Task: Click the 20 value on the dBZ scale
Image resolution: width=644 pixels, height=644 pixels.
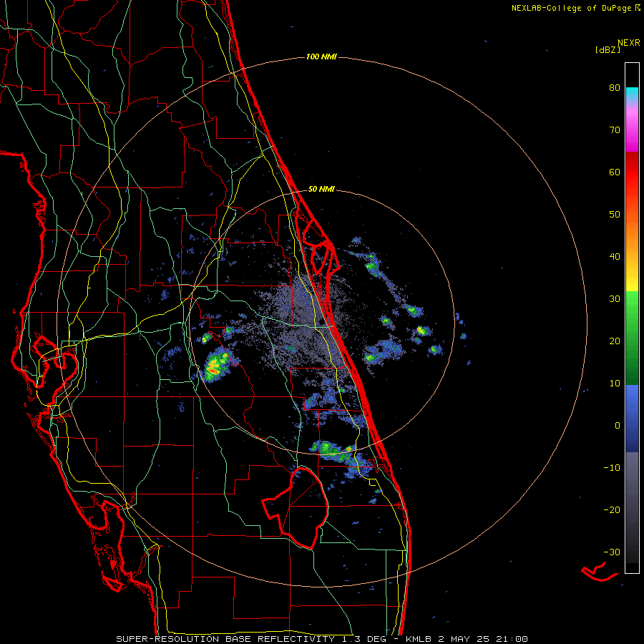Action: (615, 341)
